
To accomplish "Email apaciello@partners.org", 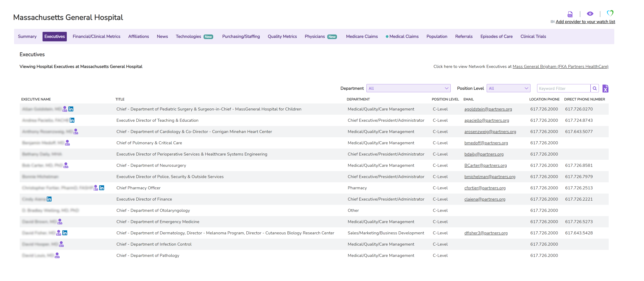I will point(487,120).
